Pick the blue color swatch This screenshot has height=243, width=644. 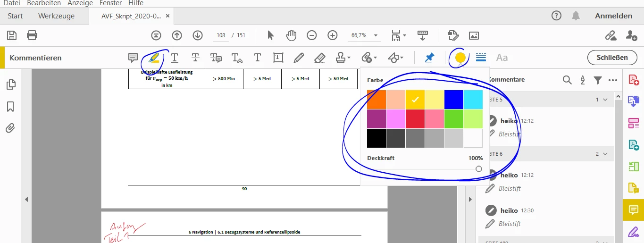tap(453, 100)
